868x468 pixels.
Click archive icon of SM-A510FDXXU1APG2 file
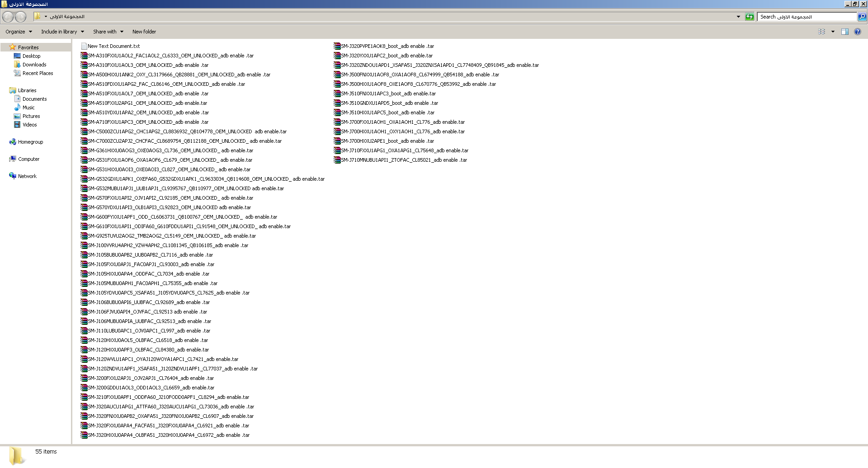(84, 84)
